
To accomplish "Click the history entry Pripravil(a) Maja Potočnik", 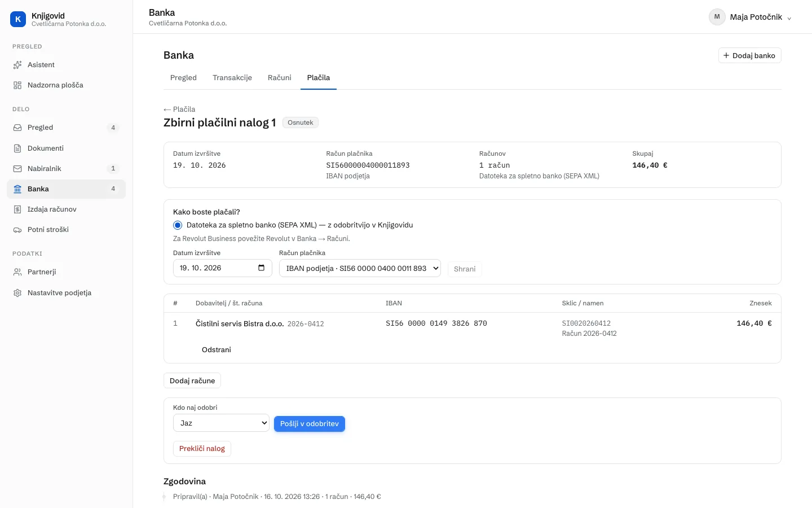I will 277,497.
